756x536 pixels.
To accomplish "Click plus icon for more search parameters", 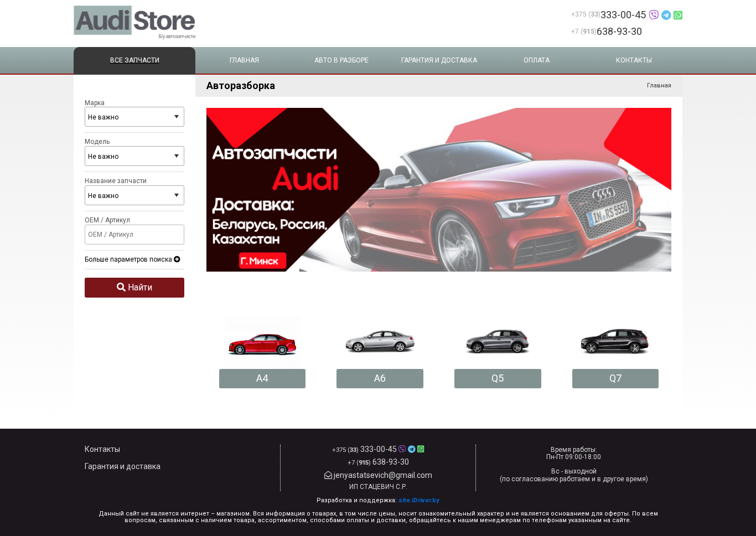I will click(x=177, y=259).
